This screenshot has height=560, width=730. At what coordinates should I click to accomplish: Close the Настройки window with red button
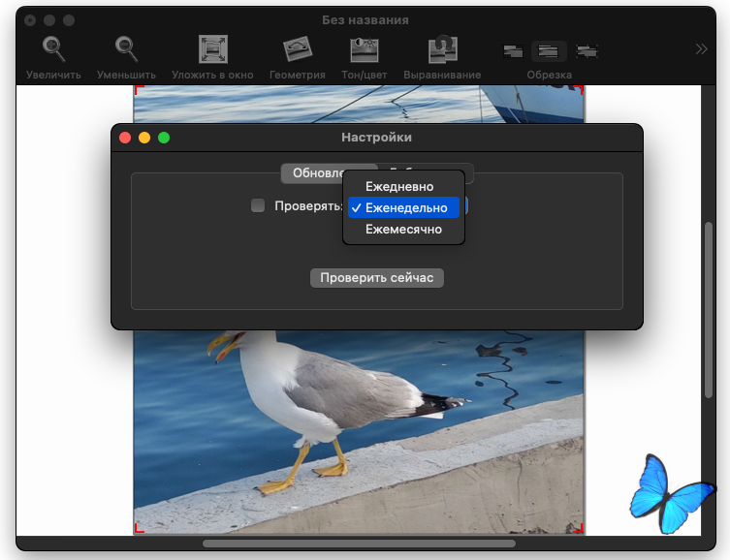[x=125, y=138]
